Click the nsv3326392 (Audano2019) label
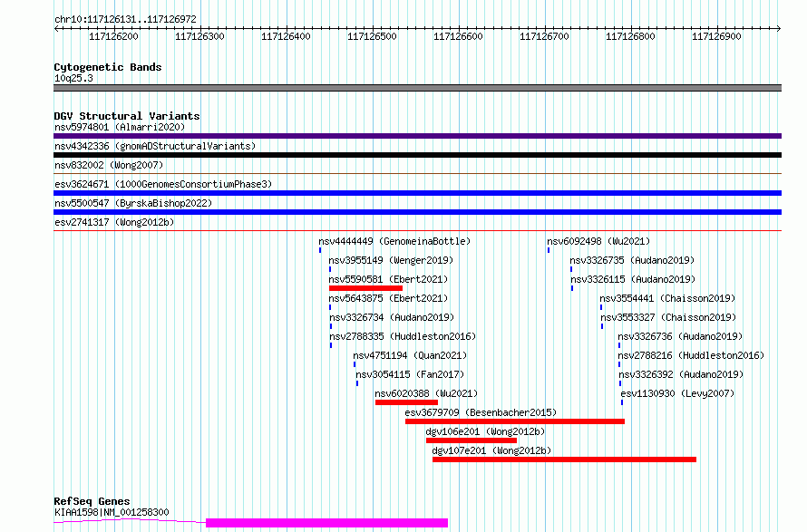 click(682, 374)
